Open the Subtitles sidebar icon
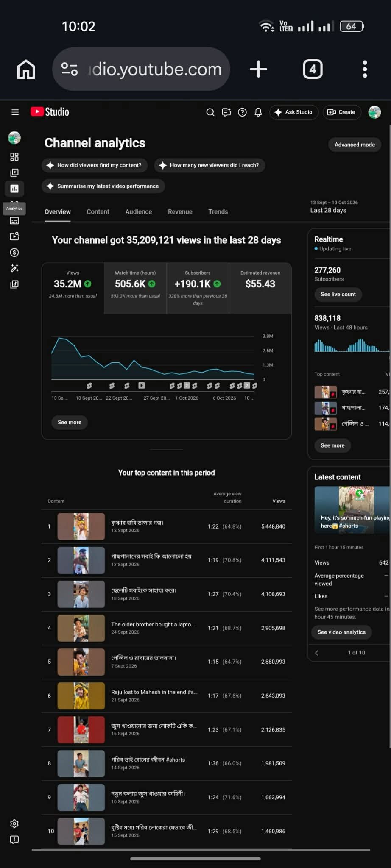The height and width of the screenshot is (868, 391). tap(14, 220)
